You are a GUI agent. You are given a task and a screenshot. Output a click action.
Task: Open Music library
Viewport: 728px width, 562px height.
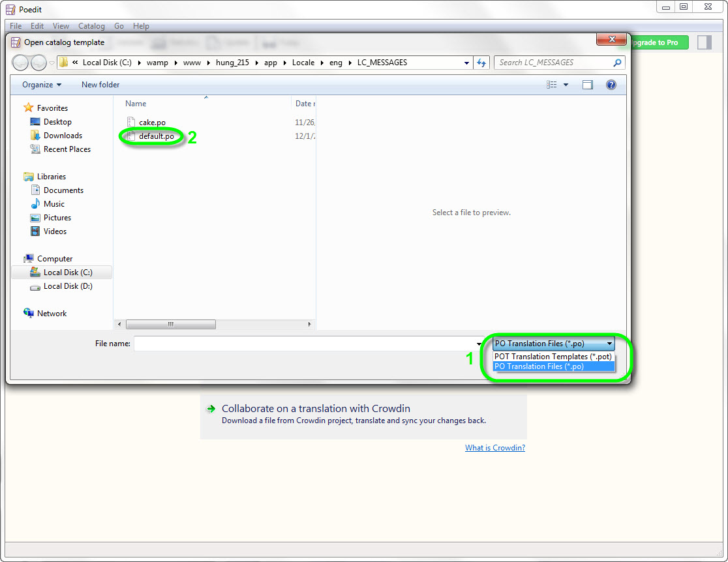click(54, 203)
